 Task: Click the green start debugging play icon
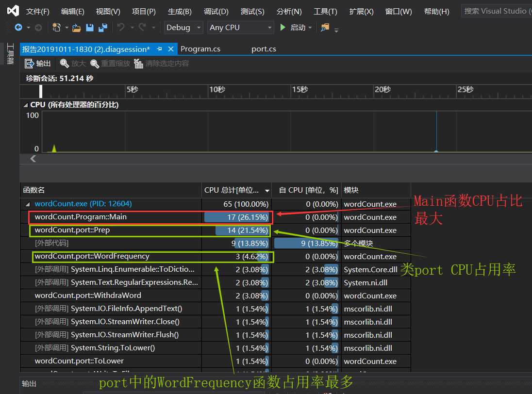(x=283, y=27)
